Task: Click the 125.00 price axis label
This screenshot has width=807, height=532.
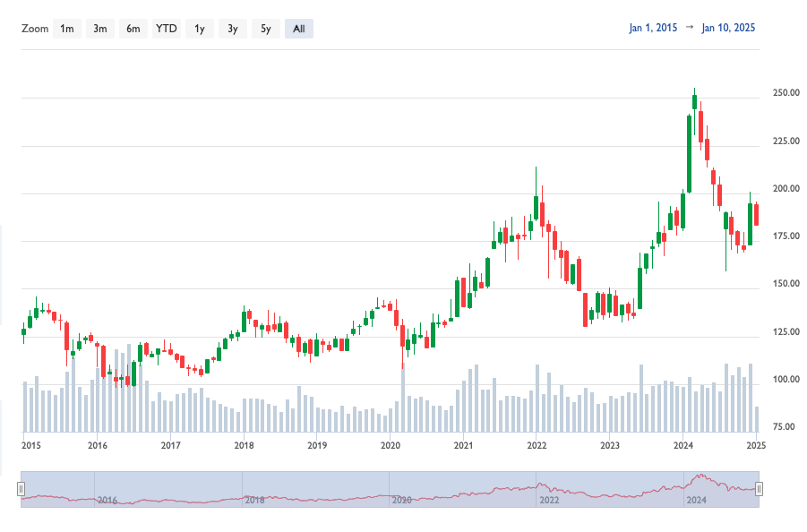Action: coord(786,332)
